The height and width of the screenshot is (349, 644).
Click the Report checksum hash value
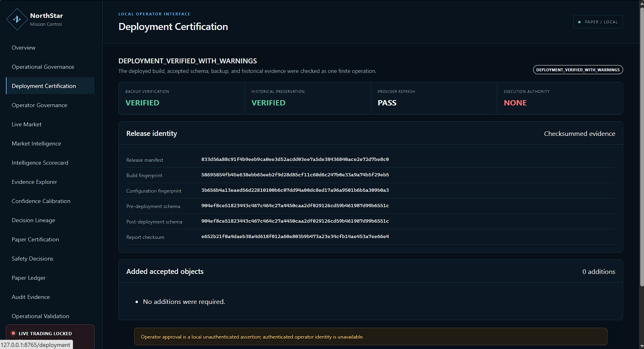pos(295,236)
